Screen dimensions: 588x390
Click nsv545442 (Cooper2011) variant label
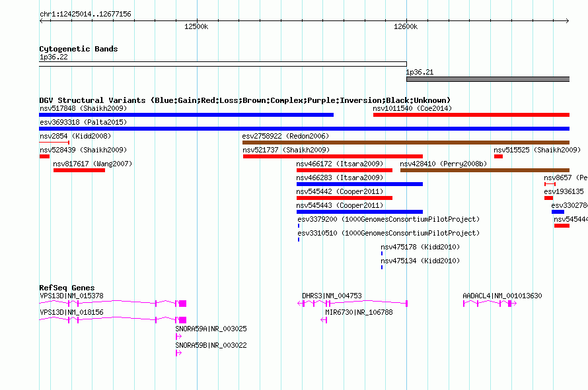pyautogui.click(x=340, y=191)
